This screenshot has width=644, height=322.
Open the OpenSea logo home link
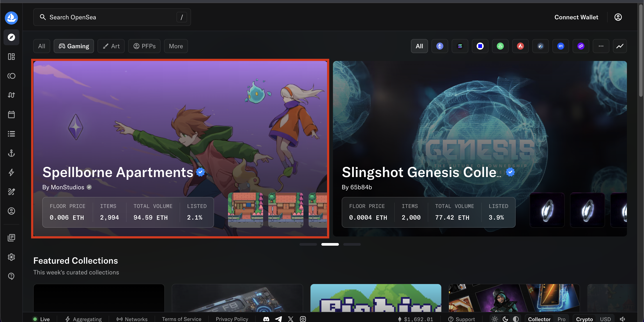pyautogui.click(x=11, y=18)
